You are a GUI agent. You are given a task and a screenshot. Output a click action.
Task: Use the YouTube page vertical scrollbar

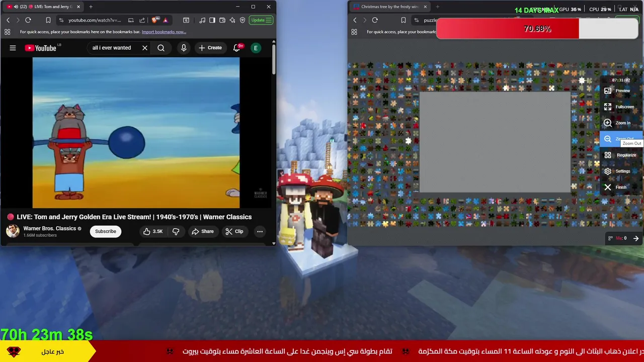click(274, 60)
